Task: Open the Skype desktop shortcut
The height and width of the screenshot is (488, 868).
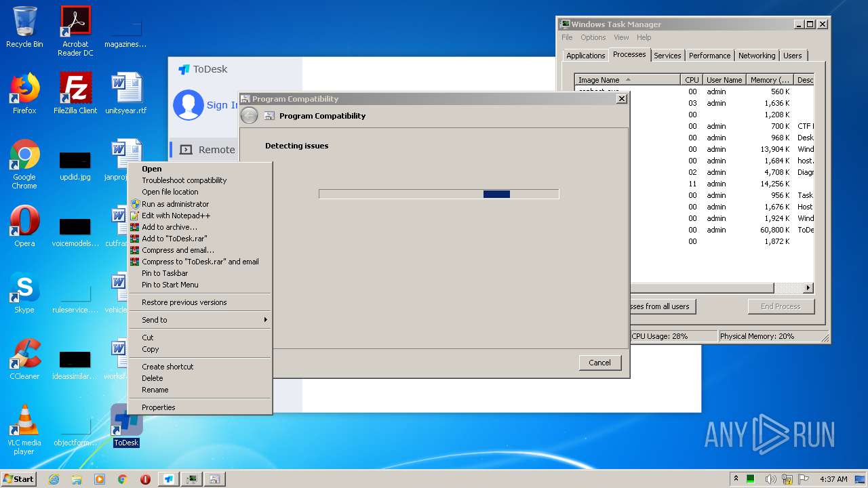Action: click(x=24, y=293)
